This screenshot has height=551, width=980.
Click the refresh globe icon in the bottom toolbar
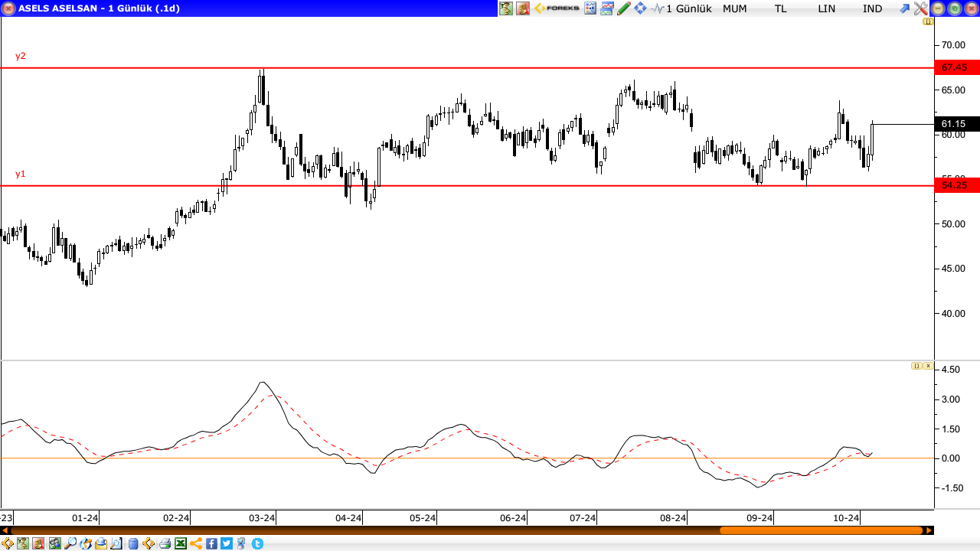point(86,543)
